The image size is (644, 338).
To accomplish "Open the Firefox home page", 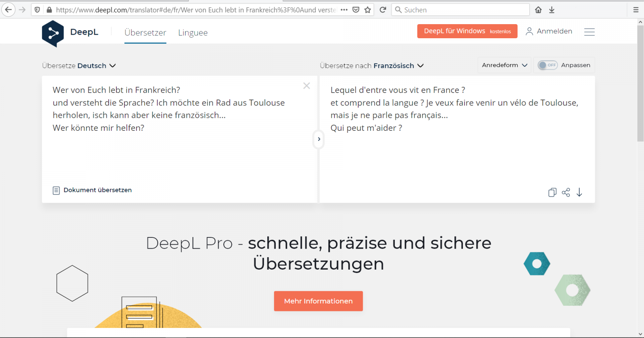I will pos(538,10).
